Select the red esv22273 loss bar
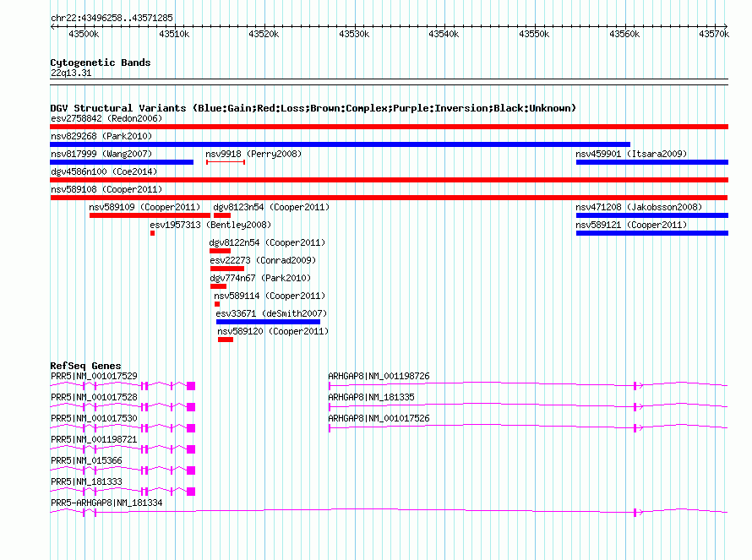The height and width of the screenshot is (560, 752). click(x=227, y=269)
